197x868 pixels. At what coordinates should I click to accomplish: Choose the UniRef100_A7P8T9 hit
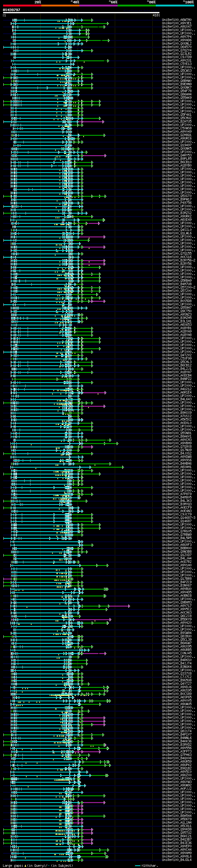tap(177, 494)
